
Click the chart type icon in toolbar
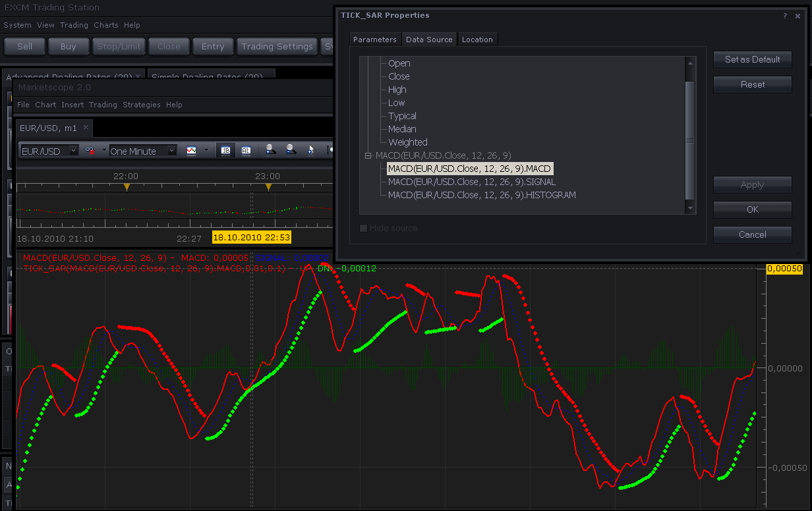192,151
